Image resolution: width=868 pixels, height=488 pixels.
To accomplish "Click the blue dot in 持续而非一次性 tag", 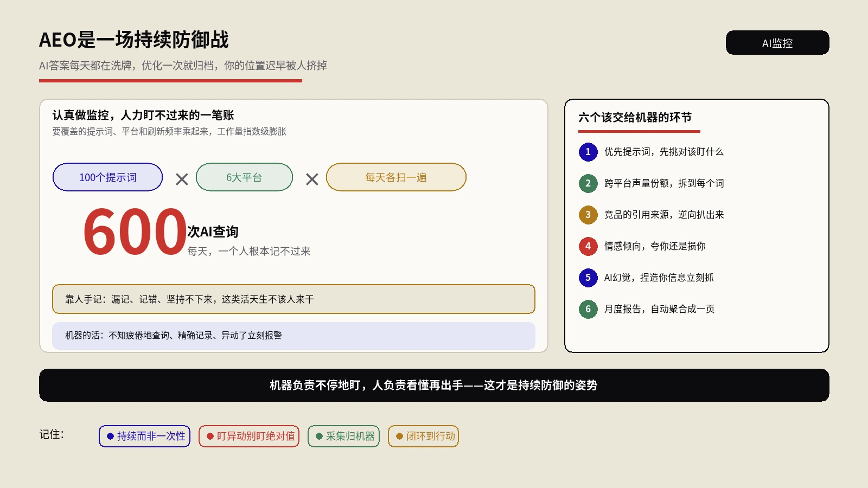I will point(110,436).
